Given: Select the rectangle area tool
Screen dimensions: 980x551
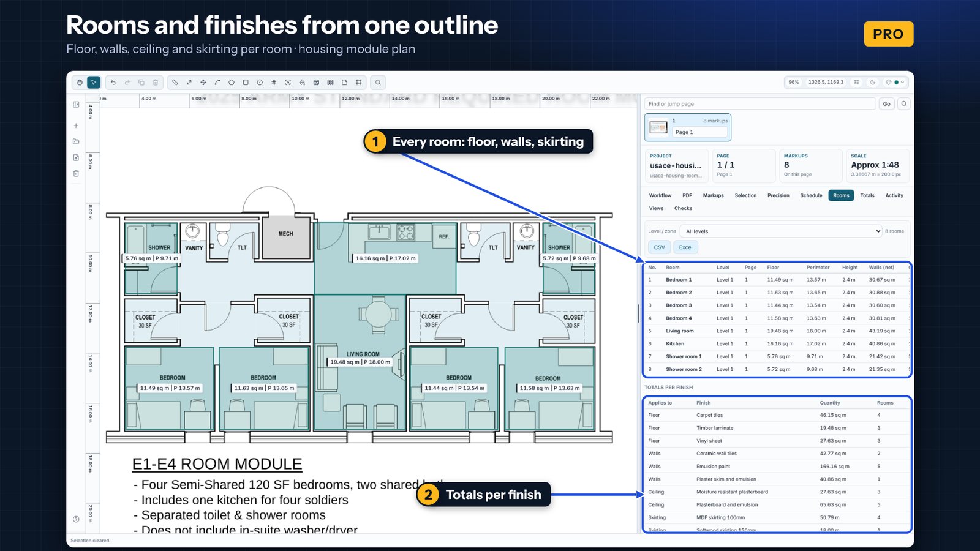Looking at the screenshot, I should [246, 83].
